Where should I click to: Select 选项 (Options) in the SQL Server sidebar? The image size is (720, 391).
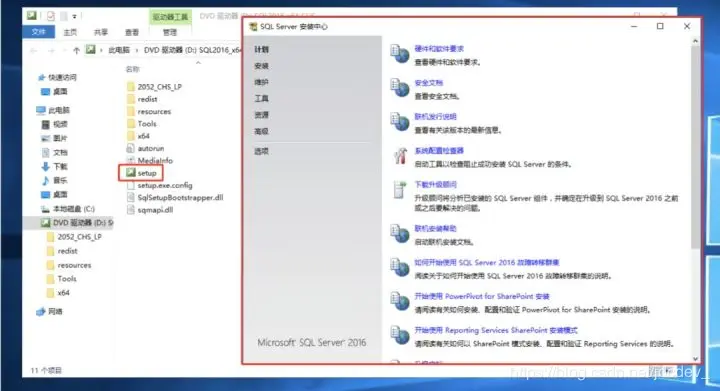coord(261,151)
